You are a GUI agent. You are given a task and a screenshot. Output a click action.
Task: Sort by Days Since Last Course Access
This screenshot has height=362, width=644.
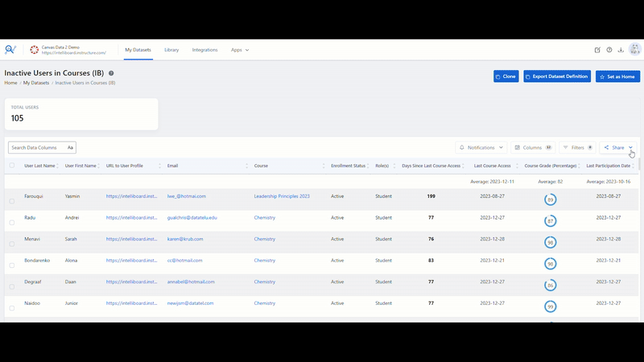click(x=463, y=166)
